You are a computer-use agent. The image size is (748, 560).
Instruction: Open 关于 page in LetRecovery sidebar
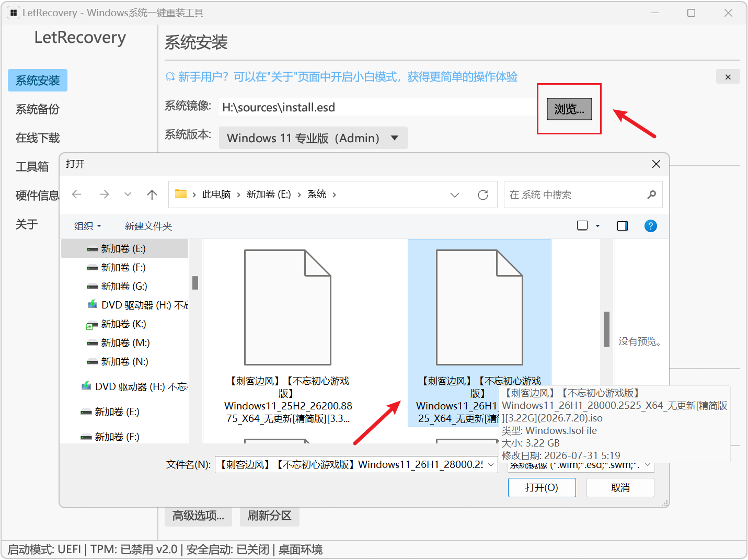[x=27, y=224]
